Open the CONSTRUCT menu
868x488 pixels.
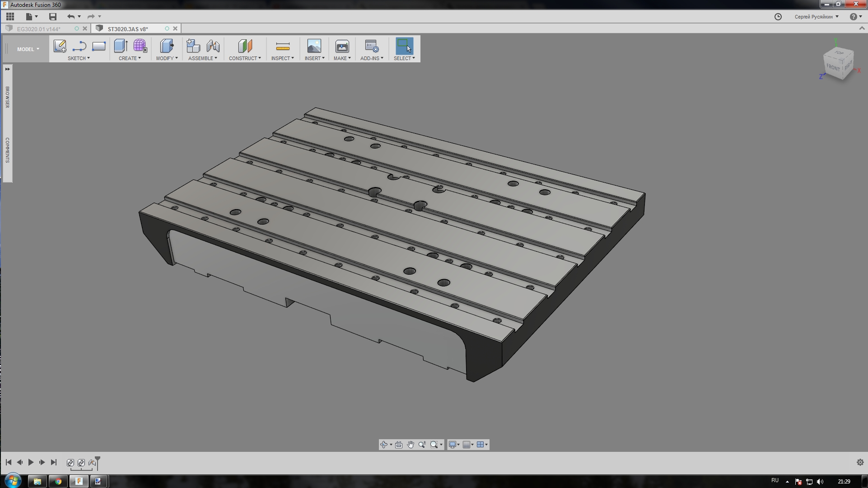pos(245,58)
